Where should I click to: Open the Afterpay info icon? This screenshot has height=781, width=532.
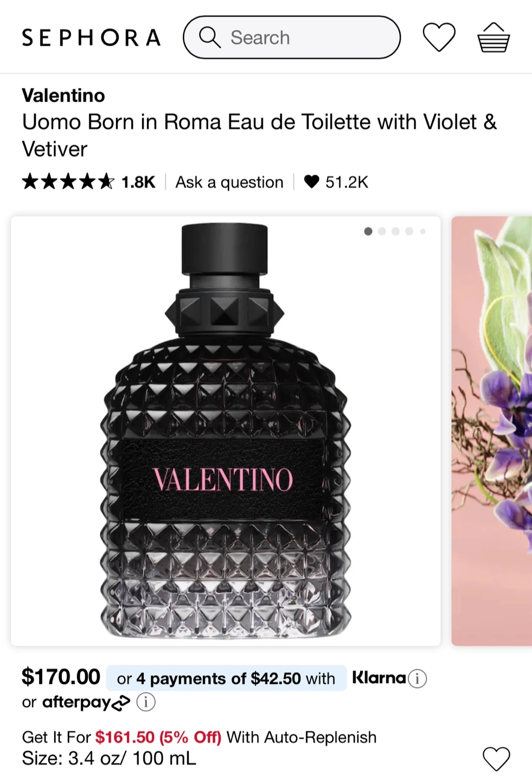coord(146,702)
